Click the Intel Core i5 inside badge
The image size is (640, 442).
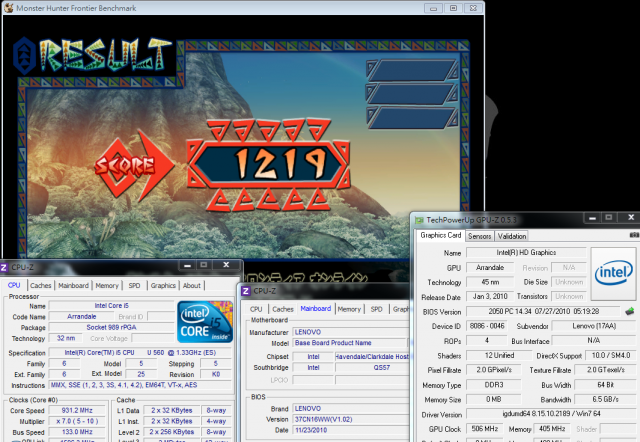[205, 322]
